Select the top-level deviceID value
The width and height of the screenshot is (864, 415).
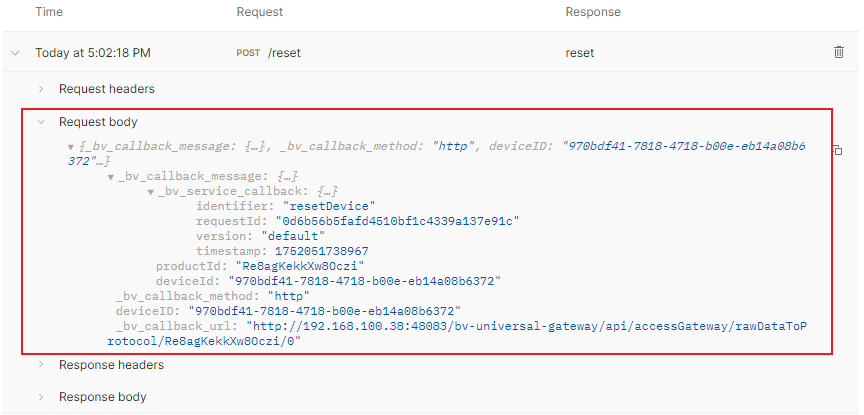(x=325, y=311)
